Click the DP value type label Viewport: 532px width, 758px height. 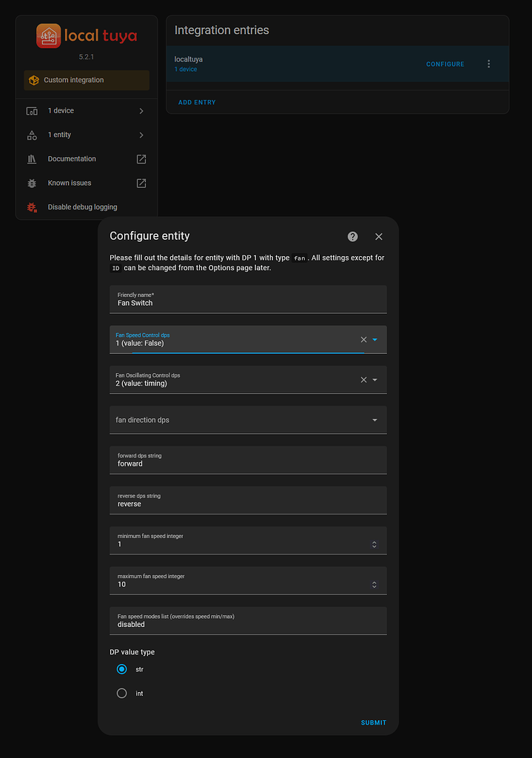[x=132, y=652]
